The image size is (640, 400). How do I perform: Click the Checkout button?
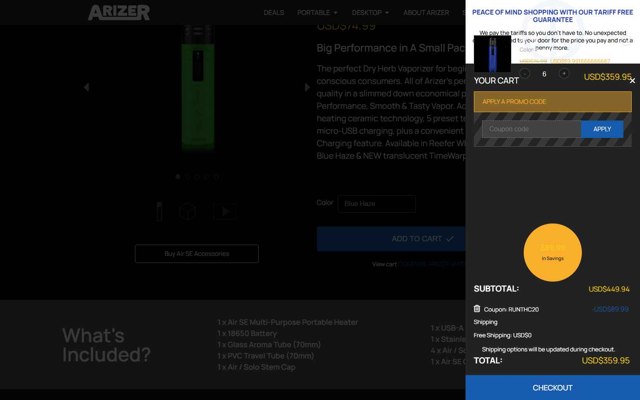[x=553, y=388]
